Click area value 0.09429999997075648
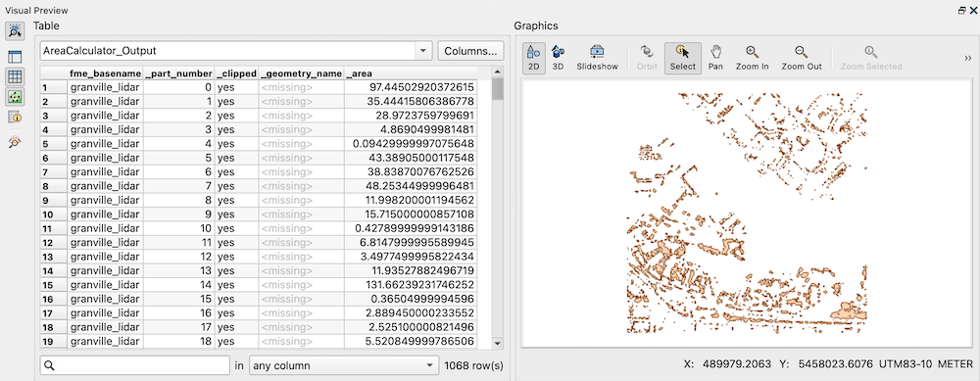This screenshot has width=980, height=381. [414, 144]
